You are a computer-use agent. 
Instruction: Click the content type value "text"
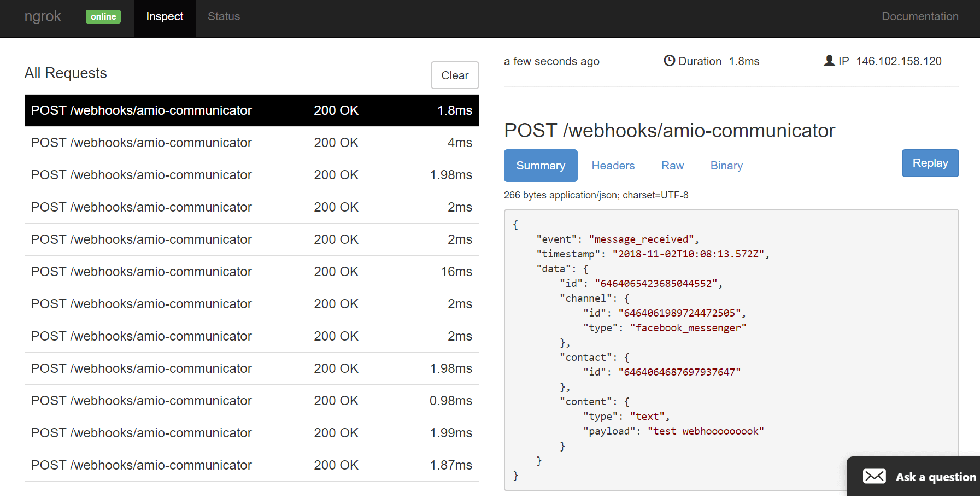click(x=647, y=417)
